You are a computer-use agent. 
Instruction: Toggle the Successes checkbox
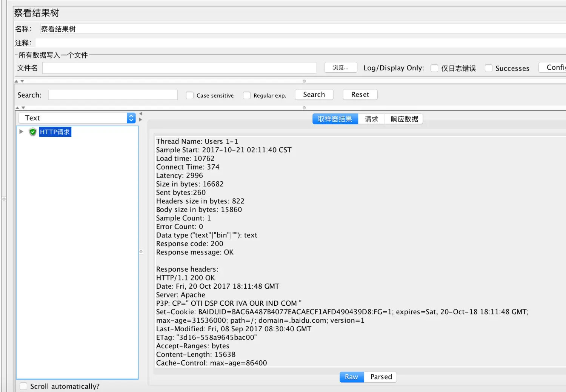(x=489, y=68)
